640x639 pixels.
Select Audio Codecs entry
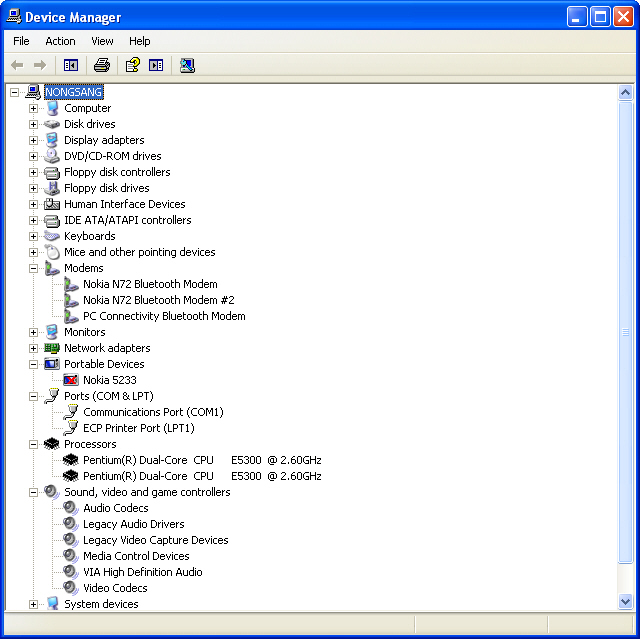coord(116,508)
